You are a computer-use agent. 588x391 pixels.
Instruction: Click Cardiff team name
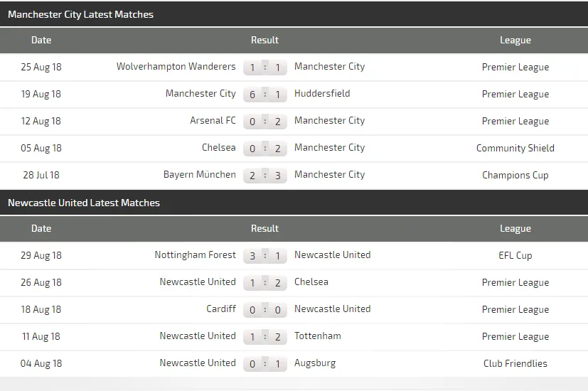point(221,309)
